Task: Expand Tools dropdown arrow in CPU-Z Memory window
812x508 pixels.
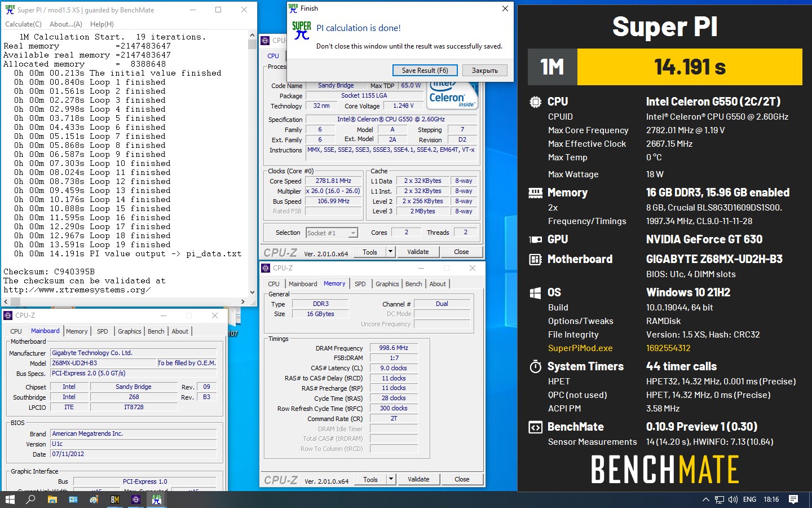Action: click(391, 479)
